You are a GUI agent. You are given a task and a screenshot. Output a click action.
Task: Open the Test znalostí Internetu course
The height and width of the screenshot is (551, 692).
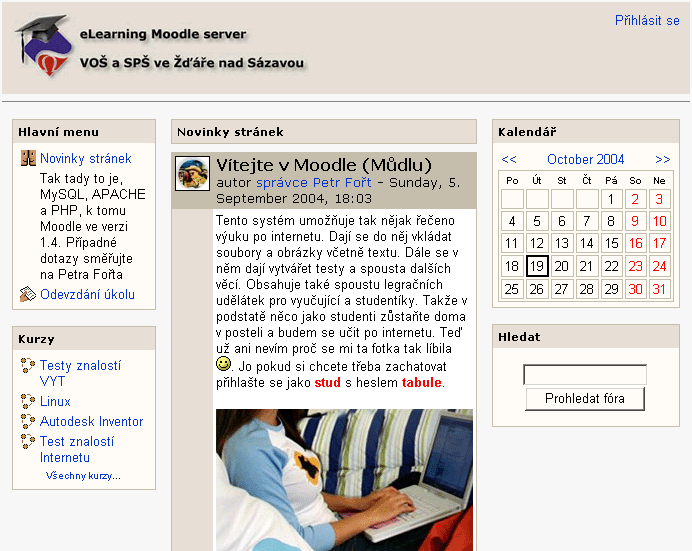pyautogui.click(x=77, y=449)
